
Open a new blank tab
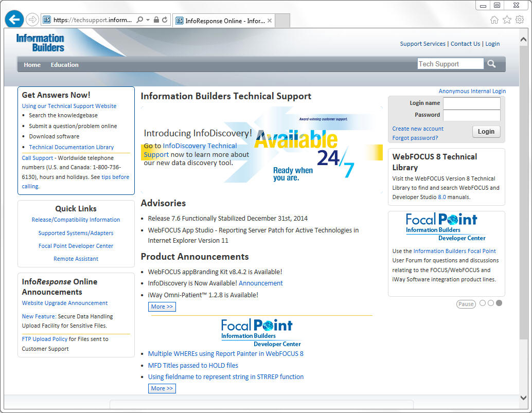[282, 21]
